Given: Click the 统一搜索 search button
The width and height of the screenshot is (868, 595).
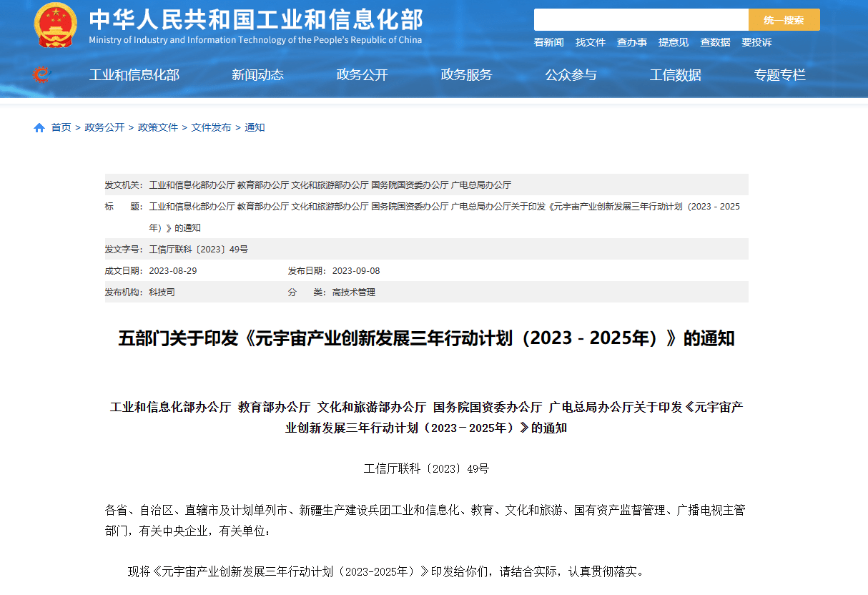Looking at the screenshot, I should point(784,19).
